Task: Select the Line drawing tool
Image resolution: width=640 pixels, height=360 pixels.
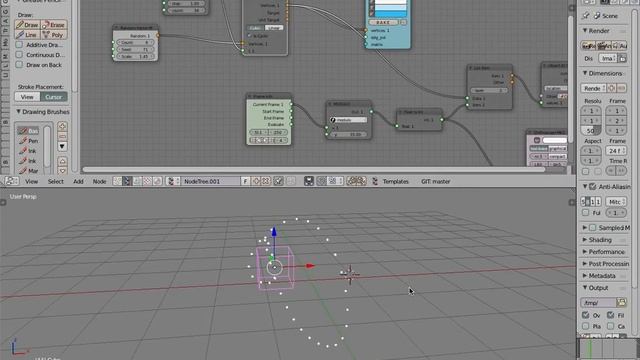Action: pyautogui.click(x=27, y=35)
